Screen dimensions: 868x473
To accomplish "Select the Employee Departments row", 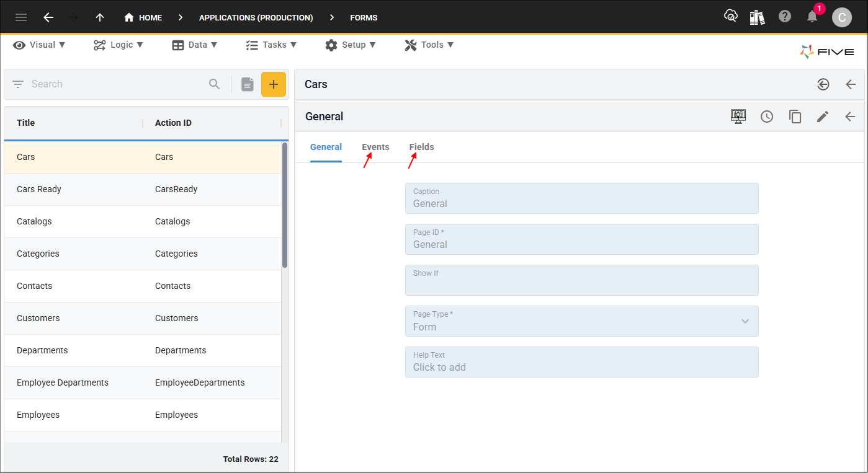I will point(143,382).
